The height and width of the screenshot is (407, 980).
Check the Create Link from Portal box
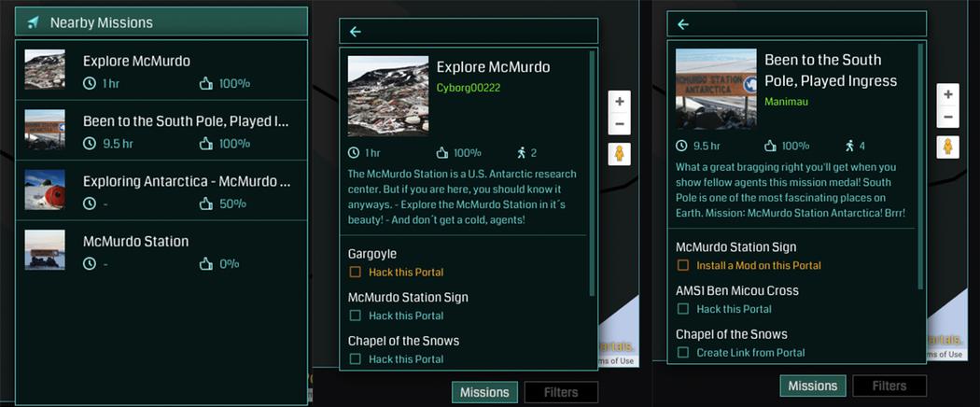[x=683, y=353]
